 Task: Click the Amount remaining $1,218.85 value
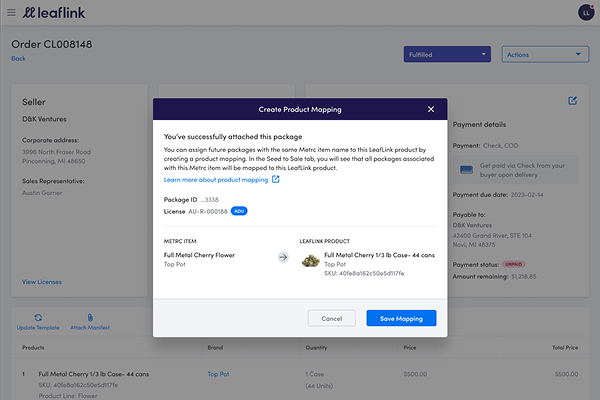(x=523, y=276)
